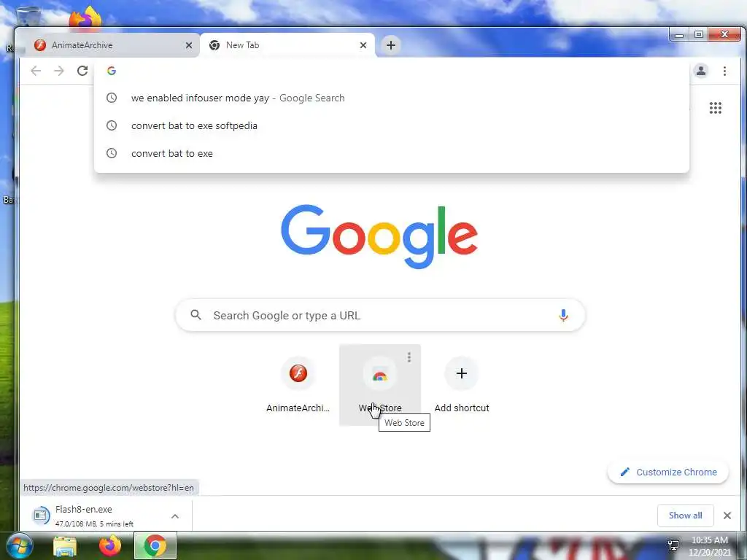Image resolution: width=747 pixels, height=560 pixels.
Task: Switch to the AnimateArchive tab
Action: 111,45
